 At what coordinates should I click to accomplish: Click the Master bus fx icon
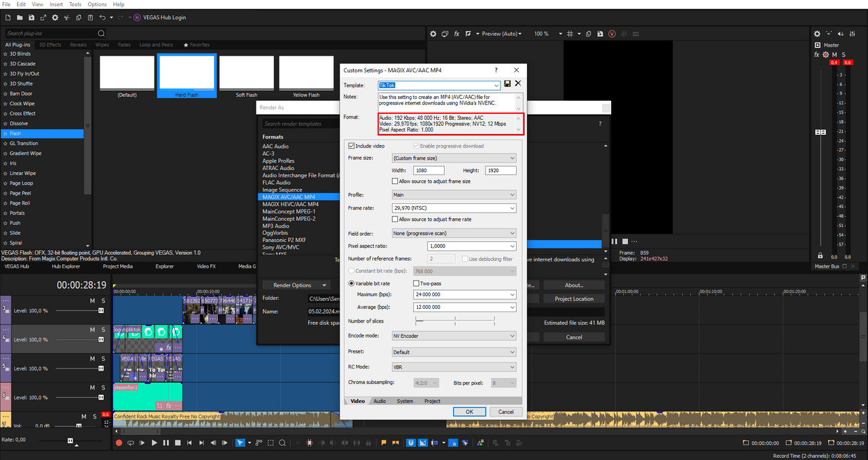[817, 54]
